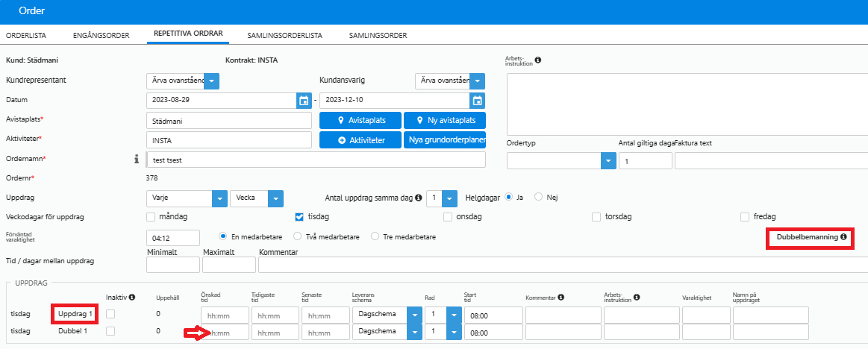The image size is (868, 349).
Task: Show info for Arbetsinstruktion column in Uppdrag table
Action: pyautogui.click(x=636, y=297)
